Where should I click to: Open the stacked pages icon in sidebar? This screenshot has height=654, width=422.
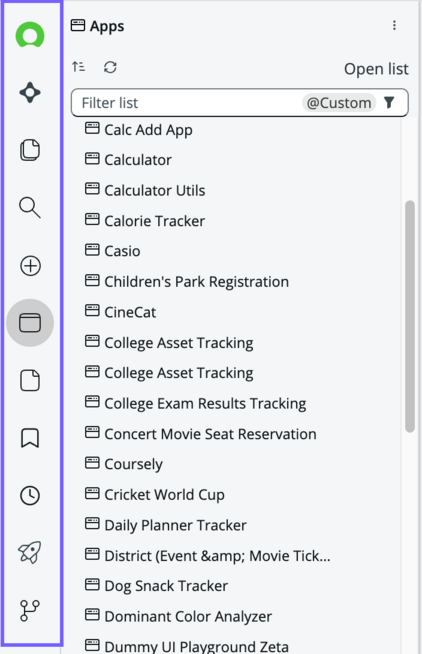pyautogui.click(x=30, y=150)
